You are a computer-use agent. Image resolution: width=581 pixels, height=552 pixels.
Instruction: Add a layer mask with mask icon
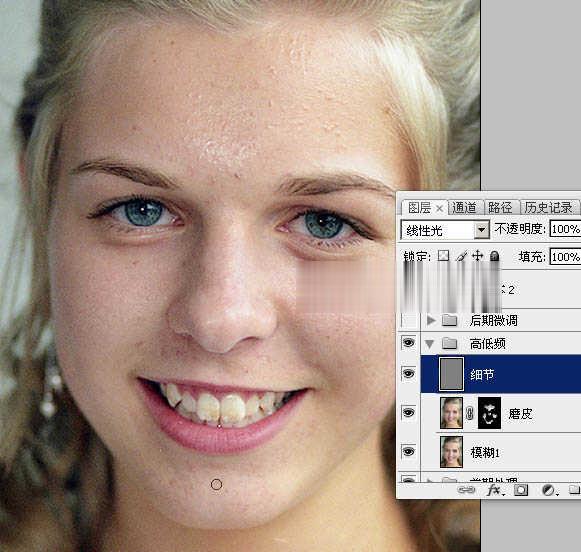pos(521,490)
